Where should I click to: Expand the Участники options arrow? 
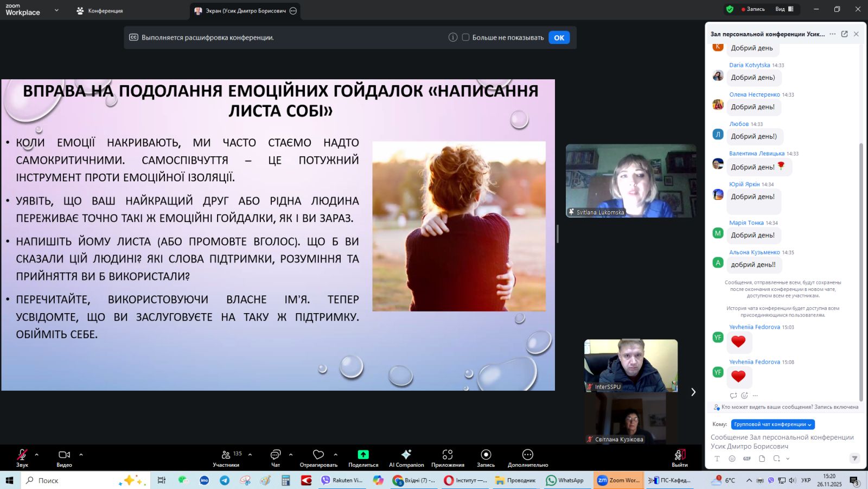pos(250,454)
